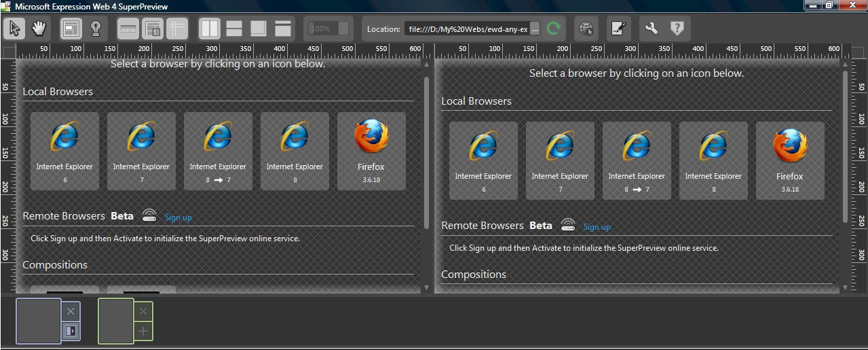Viewport: 868px width, 350px height.
Task: Choose Internet Explorer 8 in left pane
Action: point(295,152)
